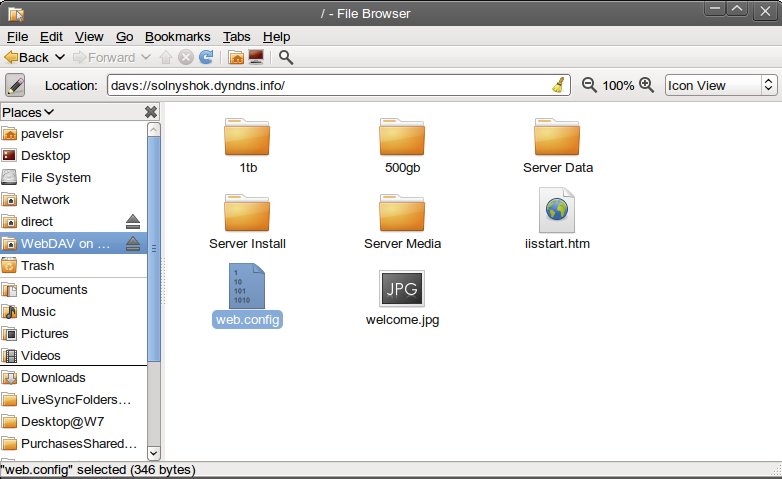This screenshot has width=782, height=479.
Task: Open the Forward history dropdown arrow
Action: [x=146, y=57]
